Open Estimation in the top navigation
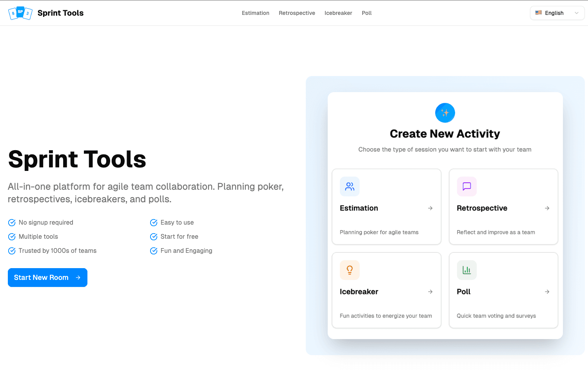The width and height of the screenshot is (588, 392). coord(256,13)
